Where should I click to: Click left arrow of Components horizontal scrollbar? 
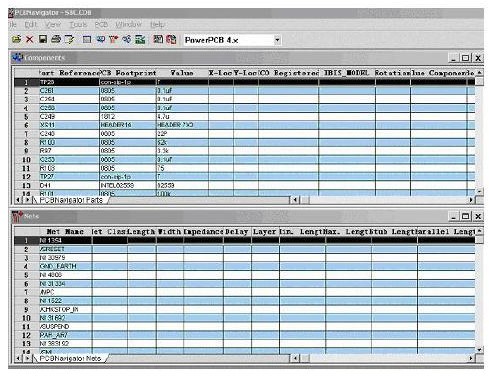coord(295,200)
